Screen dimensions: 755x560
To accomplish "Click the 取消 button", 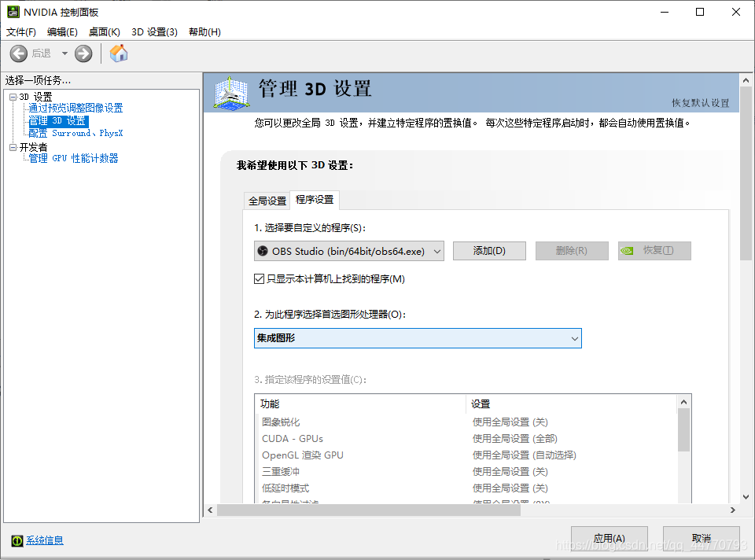I will point(701,538).
